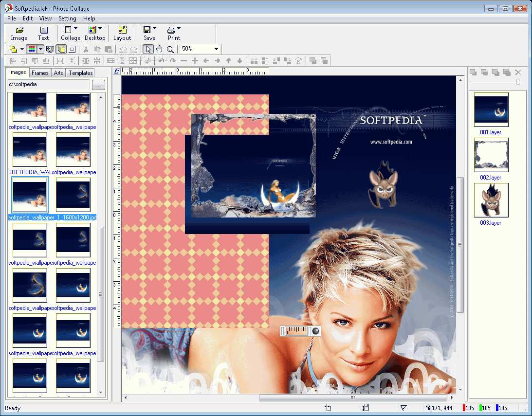Toggle the stacked layers view button

tap(61, 49)
